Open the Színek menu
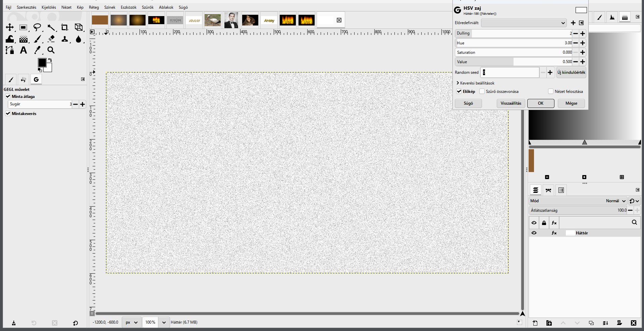Image resolution: width=644 pixels, height=331 pixels. pos(110,7)
